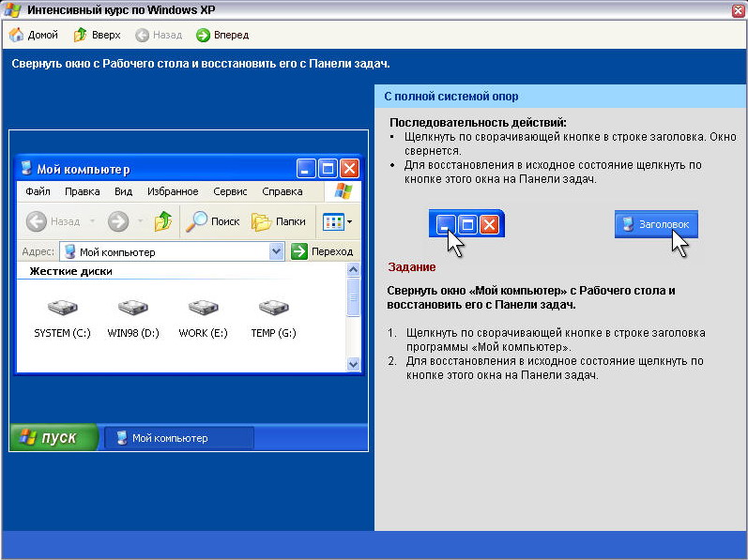Click the folder Up icon in the explorer
This screenshot has height=560, width=748.
coord(162,221)
